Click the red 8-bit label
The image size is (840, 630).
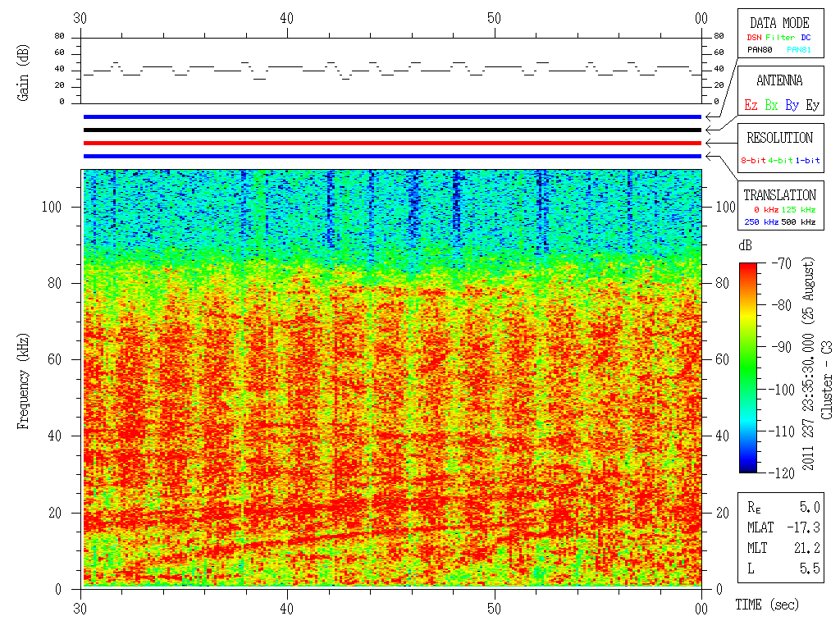(x=752, y=160)
